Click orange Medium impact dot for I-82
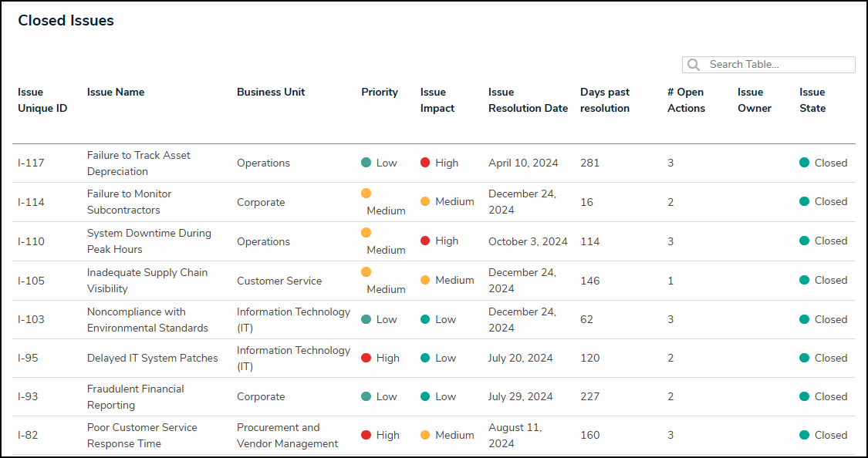The height and width of the screenshot is (458, 868). tap(425, 435)
